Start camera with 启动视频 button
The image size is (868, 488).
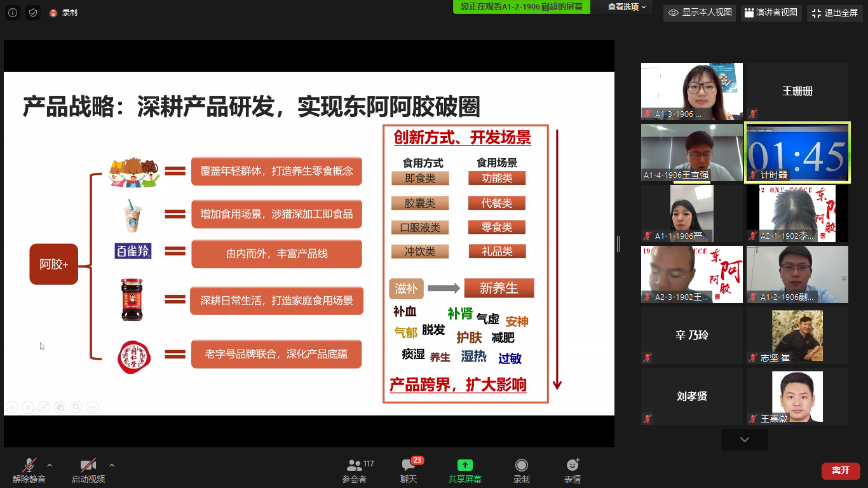tap(88, 471)
